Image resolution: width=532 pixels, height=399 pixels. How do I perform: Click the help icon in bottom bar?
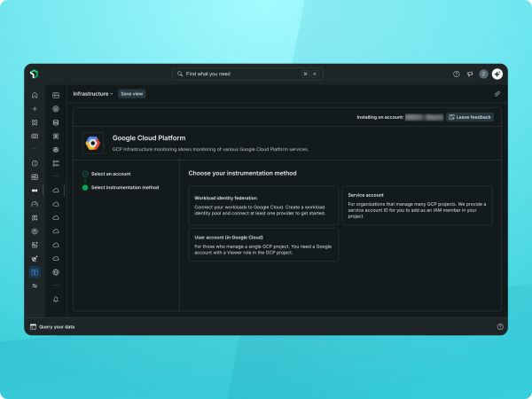point(500,326)
